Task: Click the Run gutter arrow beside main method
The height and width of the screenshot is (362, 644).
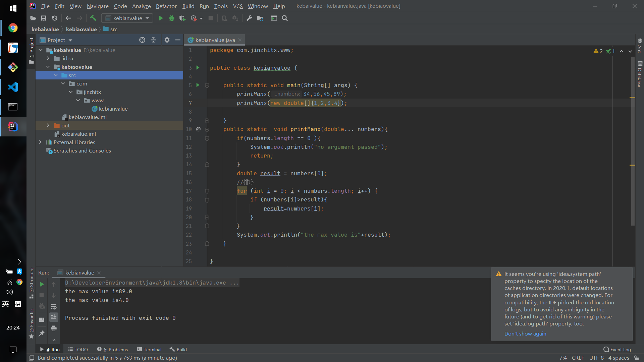Action: (x=198, y=85)
